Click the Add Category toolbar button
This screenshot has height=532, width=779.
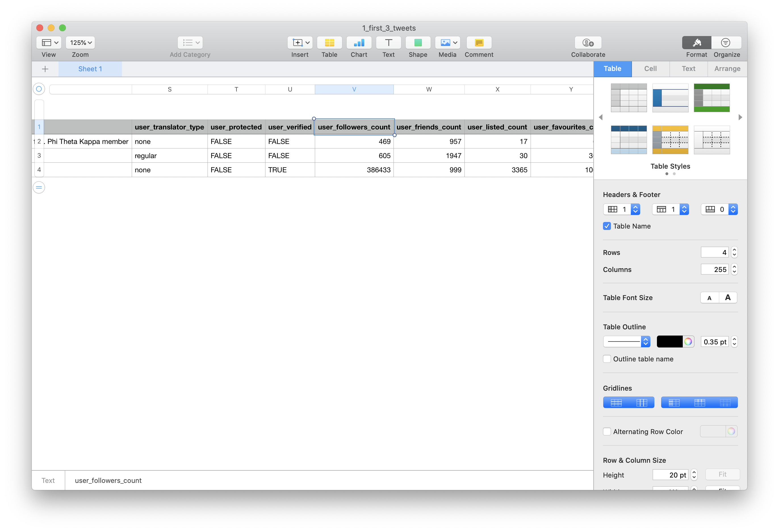(190, 43)
